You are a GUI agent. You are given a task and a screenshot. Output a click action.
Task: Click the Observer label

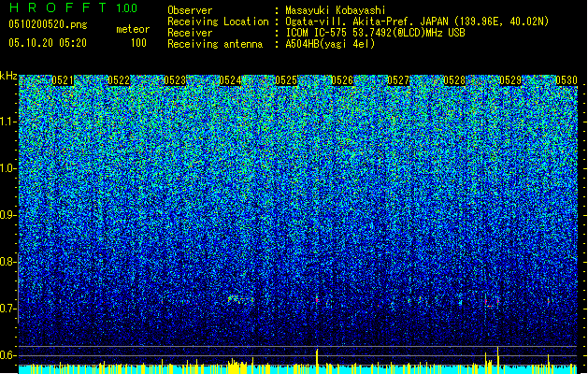[190, 10]
